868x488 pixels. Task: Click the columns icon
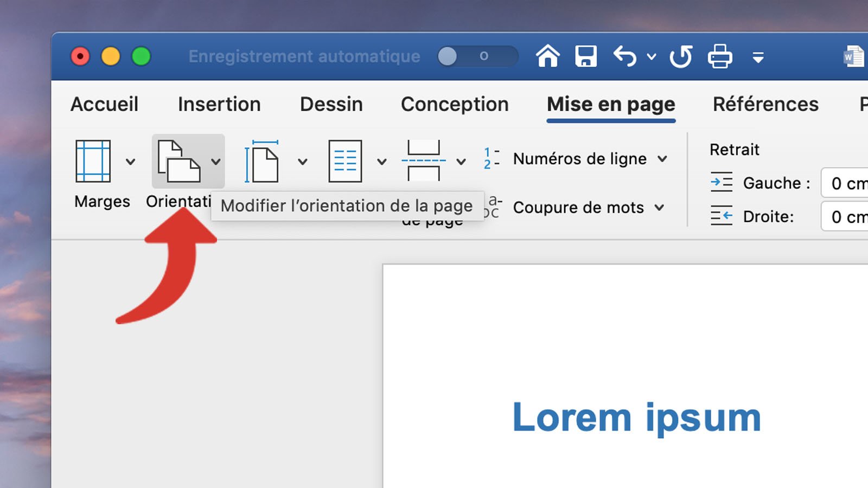pyautogui.click(x=345, y=161)
